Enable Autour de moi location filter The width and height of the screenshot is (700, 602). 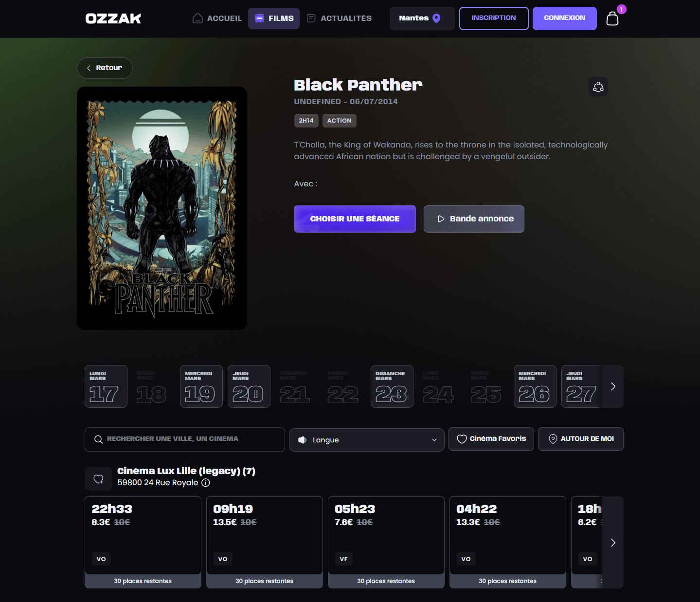tap(581, 439)
